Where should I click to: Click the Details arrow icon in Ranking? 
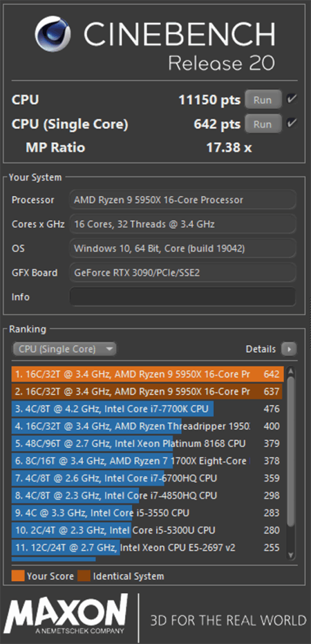coord(289,349)
